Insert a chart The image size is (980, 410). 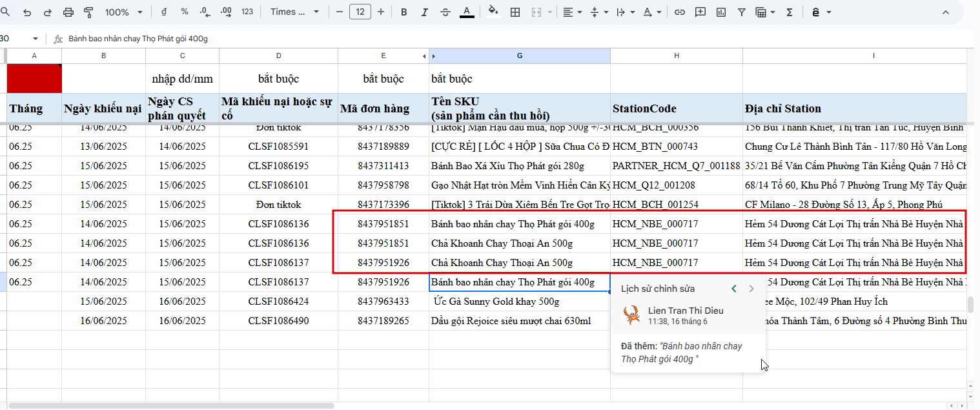click(x=721, y=12)
